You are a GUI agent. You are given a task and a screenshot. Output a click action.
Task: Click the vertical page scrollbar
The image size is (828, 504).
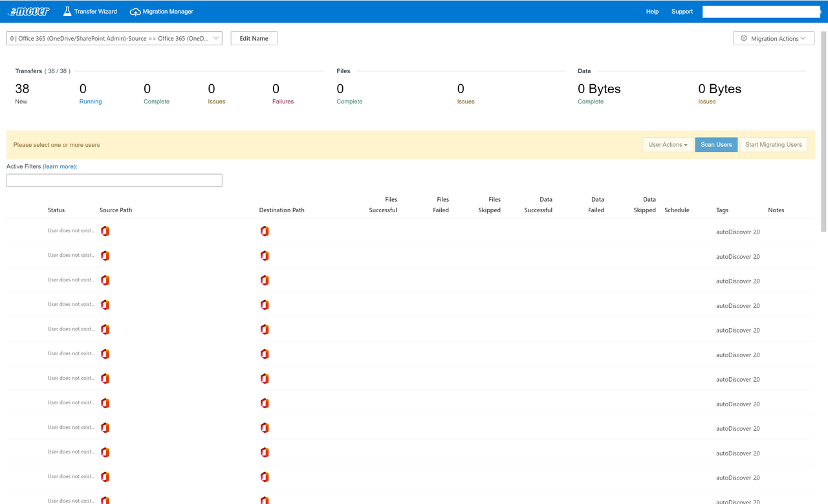click(x=823, y=129)
